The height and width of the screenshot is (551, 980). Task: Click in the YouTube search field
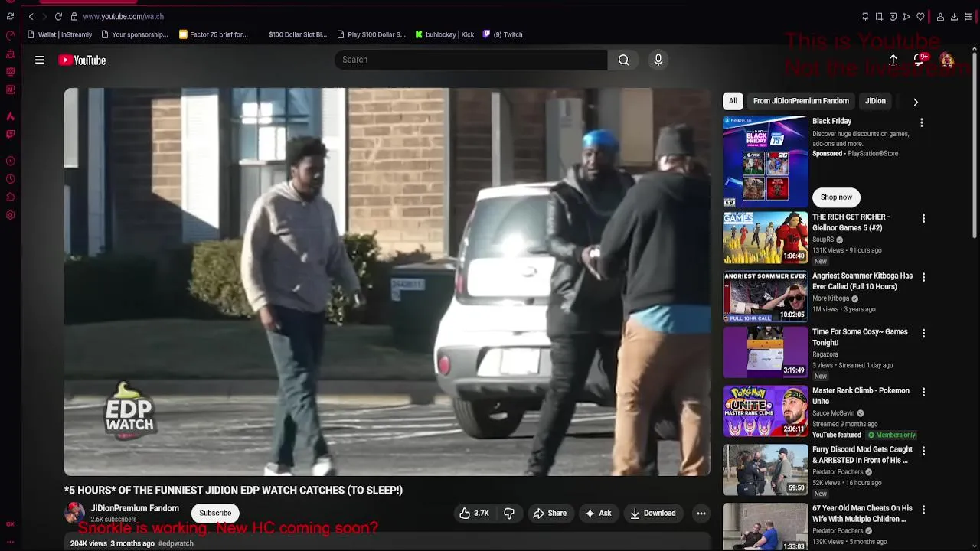pyautogui.click(x=471, y=60)
